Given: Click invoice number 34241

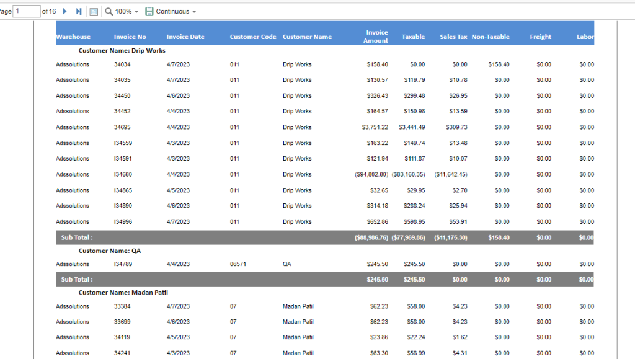Looking at the screenshot, I should pos(122,353).
